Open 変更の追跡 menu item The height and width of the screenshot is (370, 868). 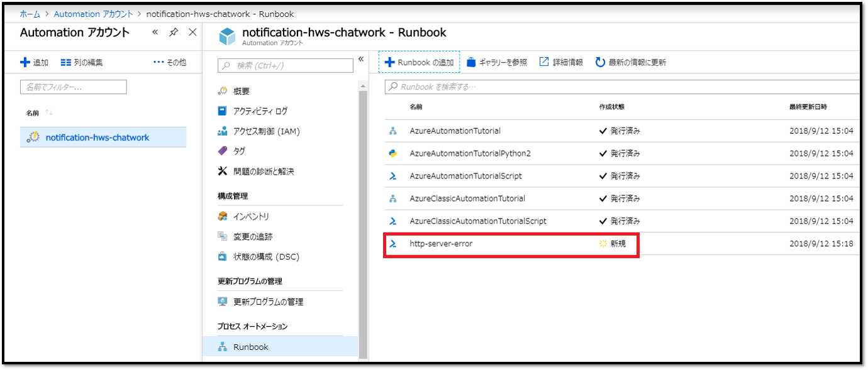click(x=253, y=237)
